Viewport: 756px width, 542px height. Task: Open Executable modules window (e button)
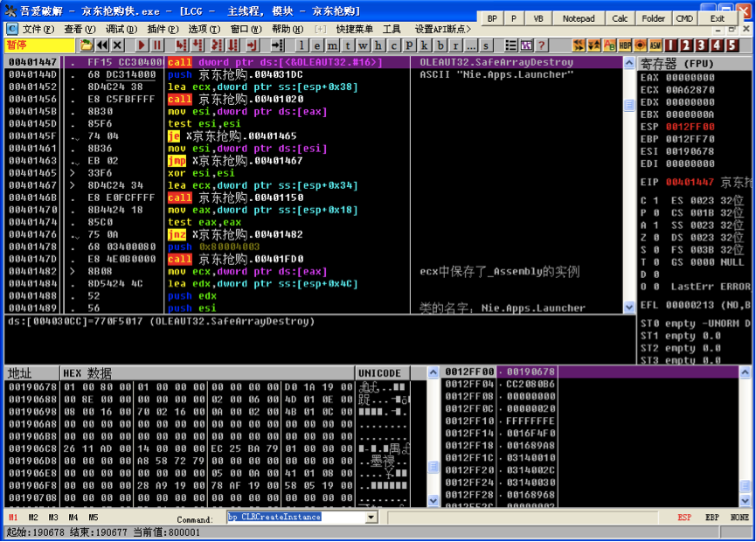(317, 45)
